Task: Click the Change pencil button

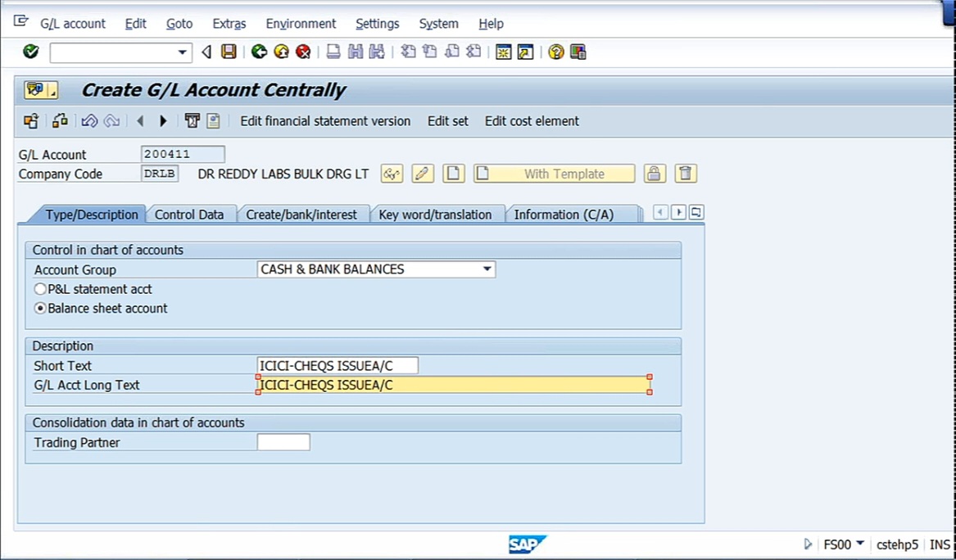Action: pos(423,174)
